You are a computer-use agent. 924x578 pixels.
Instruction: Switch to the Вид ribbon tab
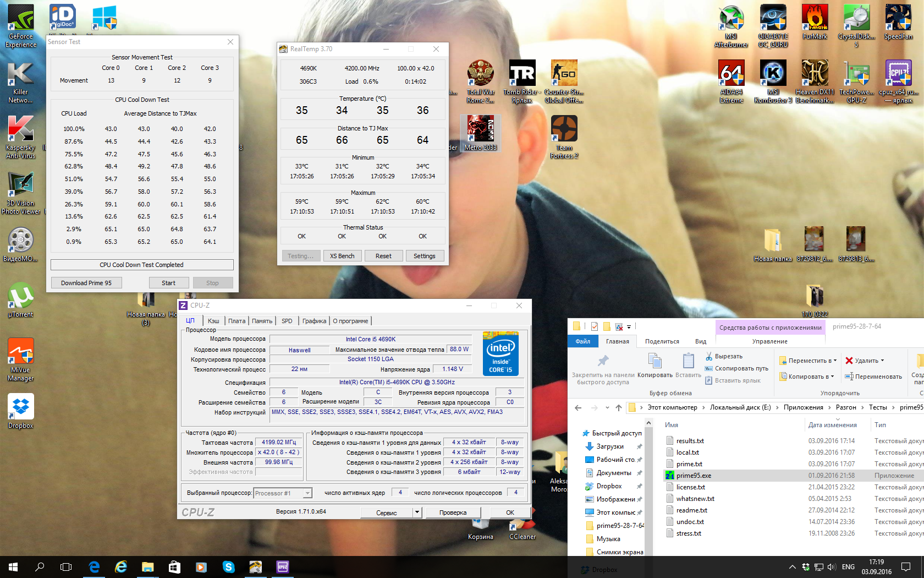(x=701, y=341)
